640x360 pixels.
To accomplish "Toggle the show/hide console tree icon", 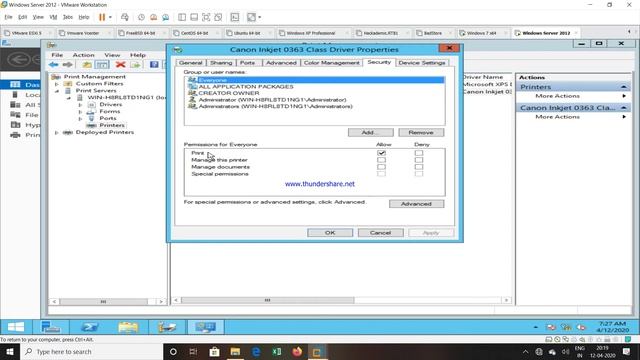I will [102, 64].
